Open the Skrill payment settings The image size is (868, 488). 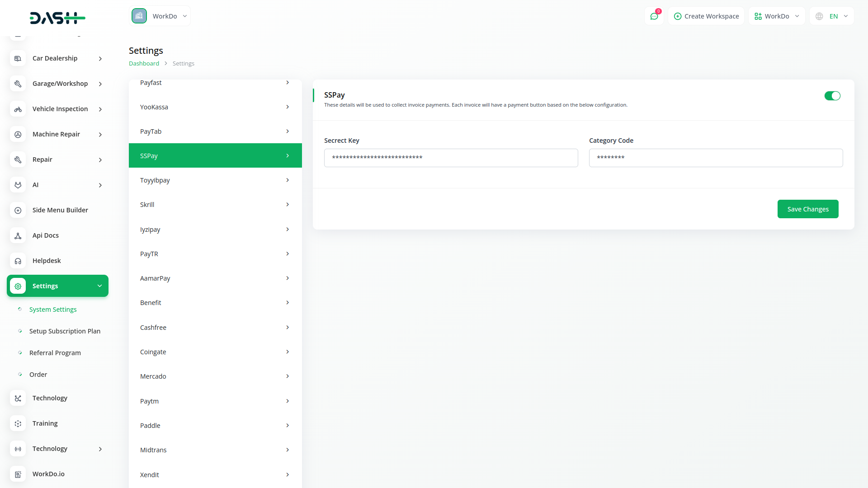(x=215, y=205)
